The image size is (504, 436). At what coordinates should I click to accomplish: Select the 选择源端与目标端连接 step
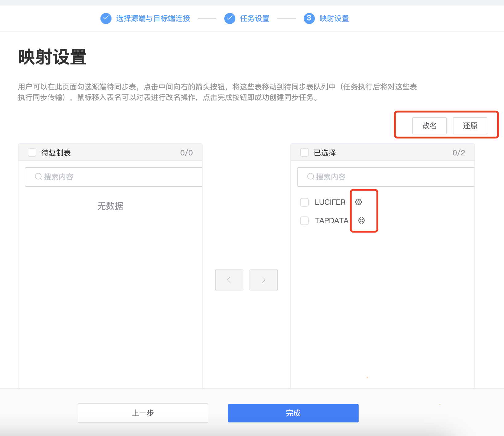click(153, 18)
